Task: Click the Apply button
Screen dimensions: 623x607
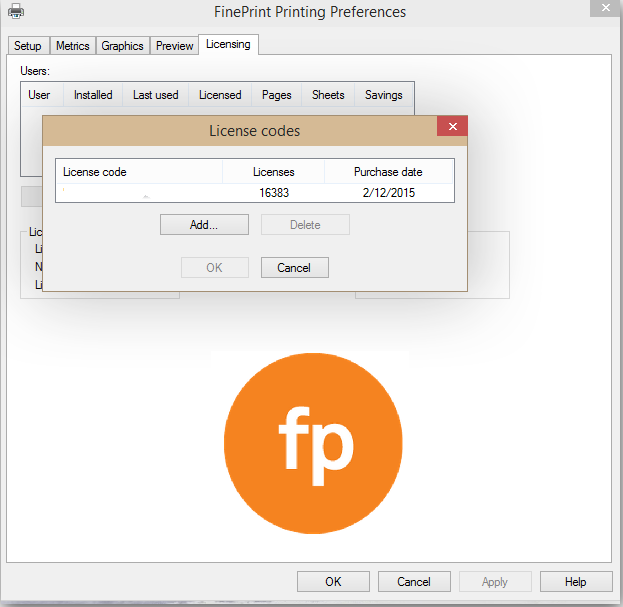Action: tap(495, 582)
